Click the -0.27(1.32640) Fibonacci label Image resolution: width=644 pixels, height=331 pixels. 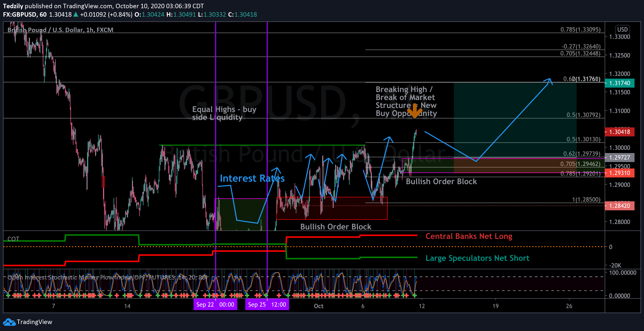pos(581,47)
